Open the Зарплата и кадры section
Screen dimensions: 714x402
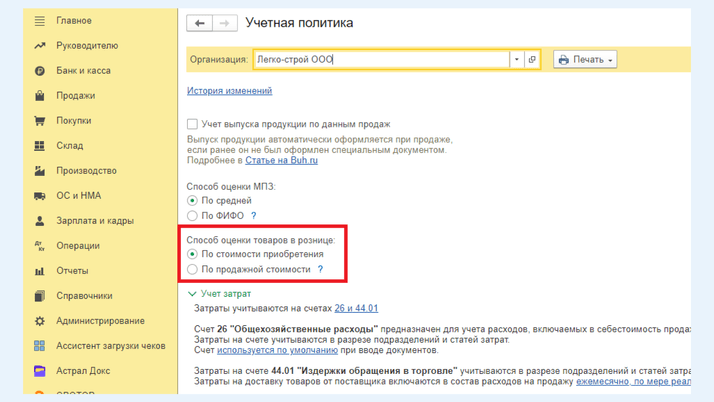(95, 221)
